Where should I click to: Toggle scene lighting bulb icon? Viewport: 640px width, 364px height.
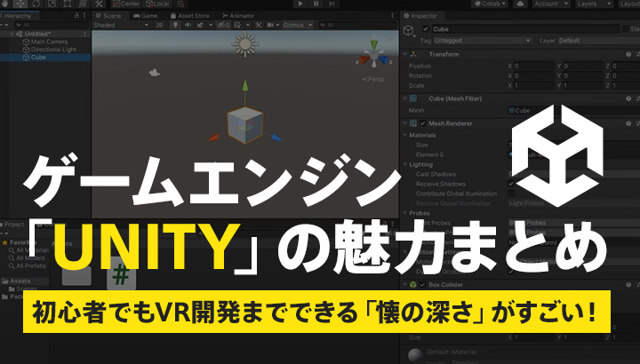click(175, 25)
